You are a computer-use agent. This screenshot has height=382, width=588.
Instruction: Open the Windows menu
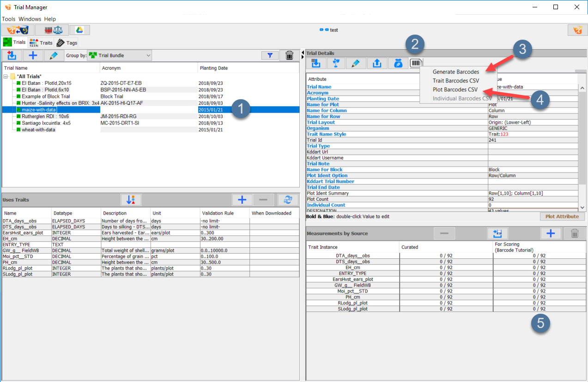[30, 19]
